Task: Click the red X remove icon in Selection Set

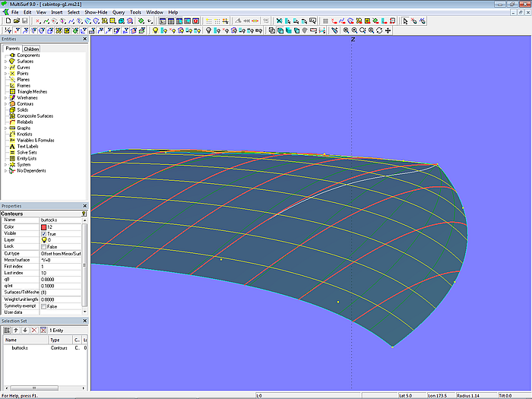Action: [33, 330]
